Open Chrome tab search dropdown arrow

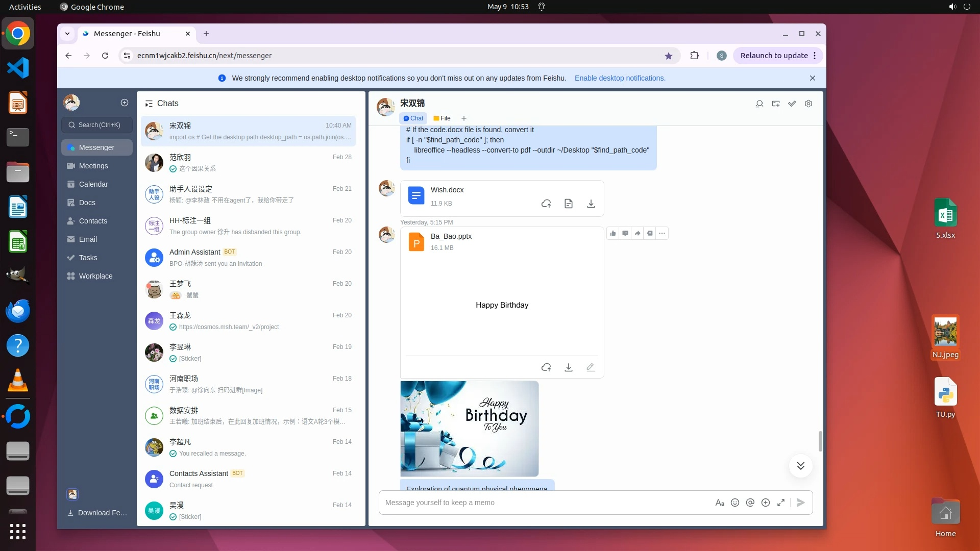click(x=67, y=34)
